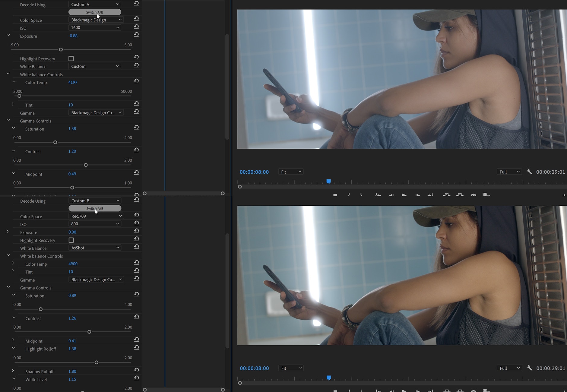Click the Step Forward icon in the upper monitor
This screenshot has width=567, height=392.
pyautogui.click(x=418, y=195)
